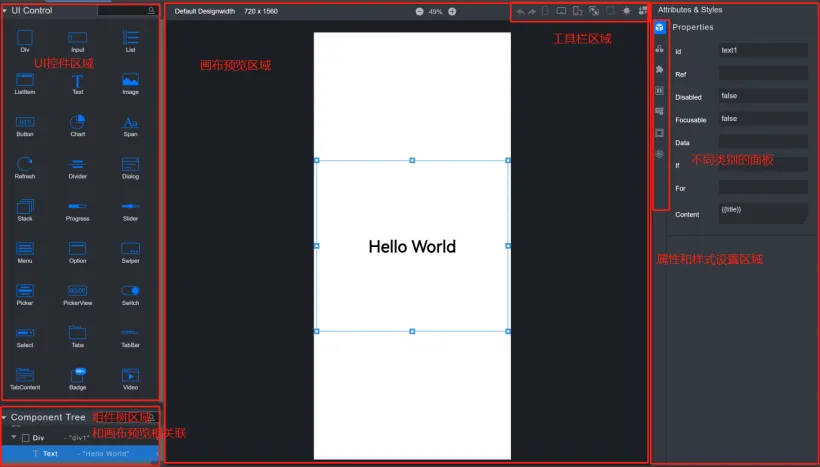Click the 49% zoom level value
Viewport: 820px width, 467px height.
click(x=436, y=12)
